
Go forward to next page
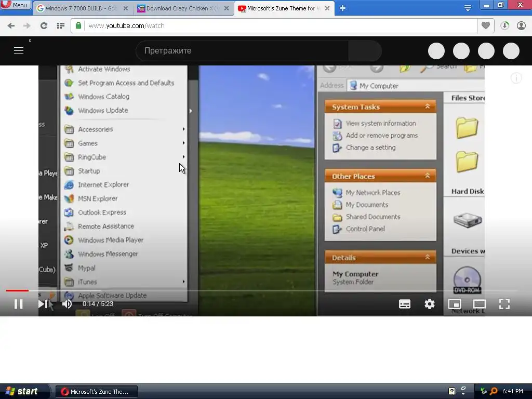[27, 26]
